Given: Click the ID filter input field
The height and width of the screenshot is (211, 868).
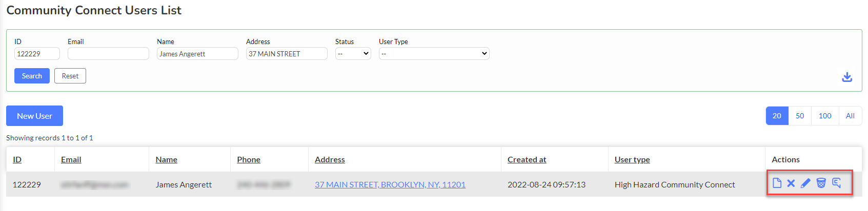Looking at the screenshot, I should coord(37,54).
